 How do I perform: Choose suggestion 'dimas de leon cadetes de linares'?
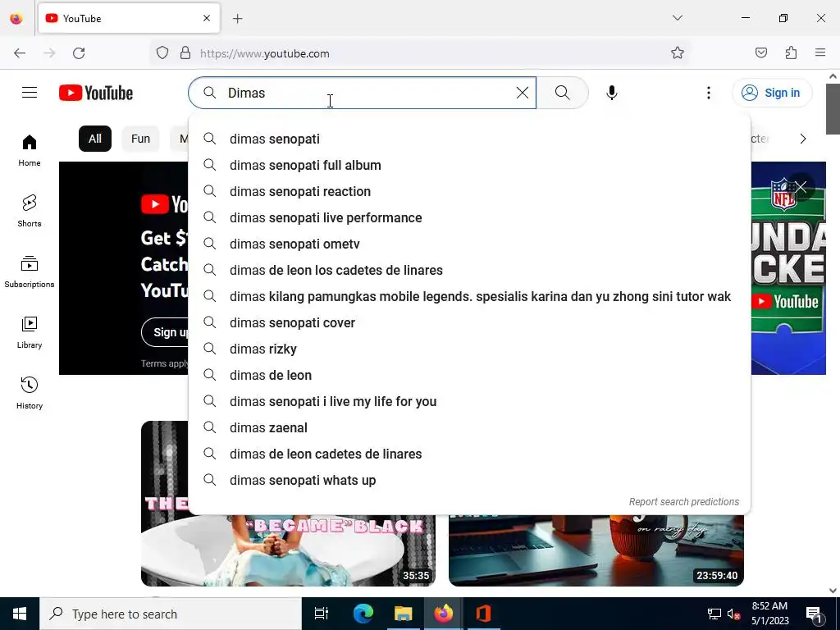[x=469, y=454]
